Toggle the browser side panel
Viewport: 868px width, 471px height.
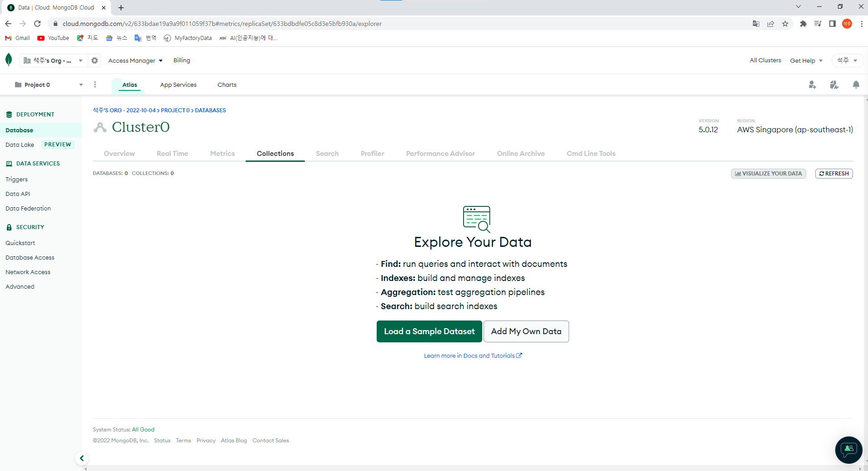point(833,24)
